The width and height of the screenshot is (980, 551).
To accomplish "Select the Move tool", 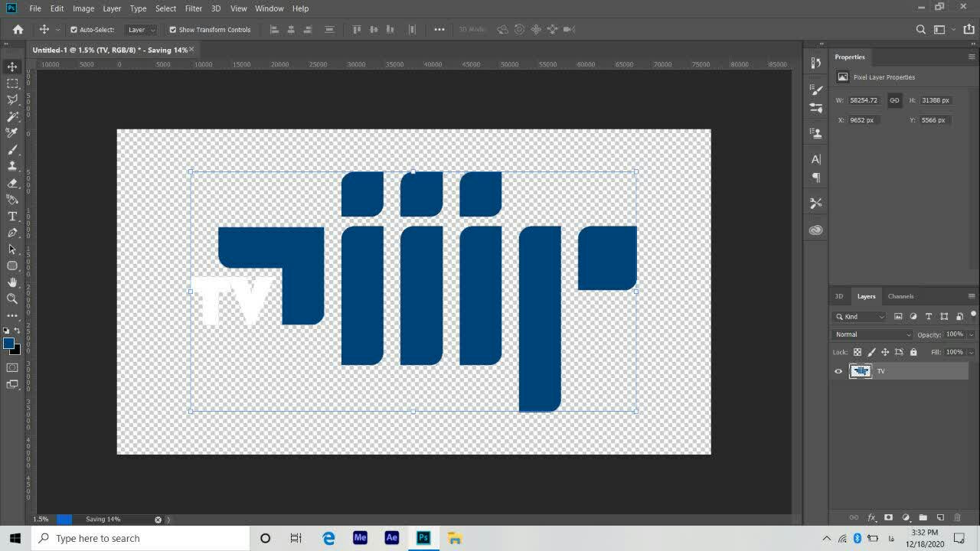I will coord(12,67).
